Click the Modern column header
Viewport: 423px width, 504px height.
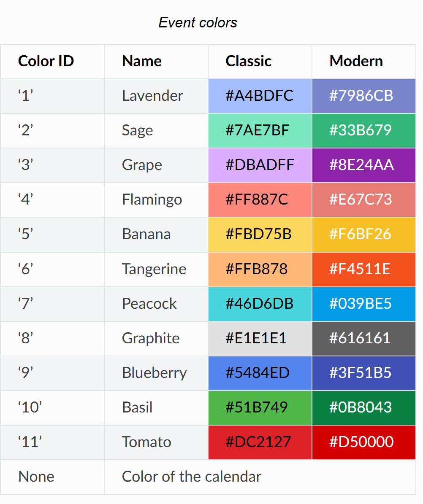tap(356, 61)
